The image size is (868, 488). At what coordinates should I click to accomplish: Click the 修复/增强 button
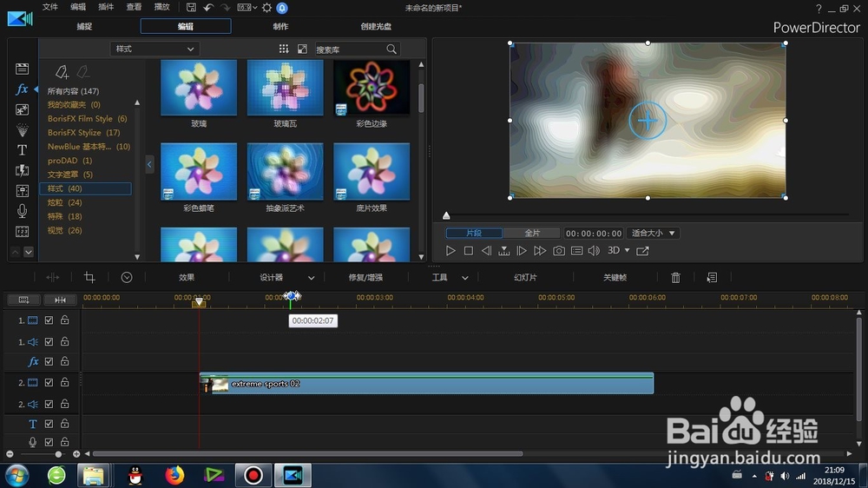click(365, 277)
